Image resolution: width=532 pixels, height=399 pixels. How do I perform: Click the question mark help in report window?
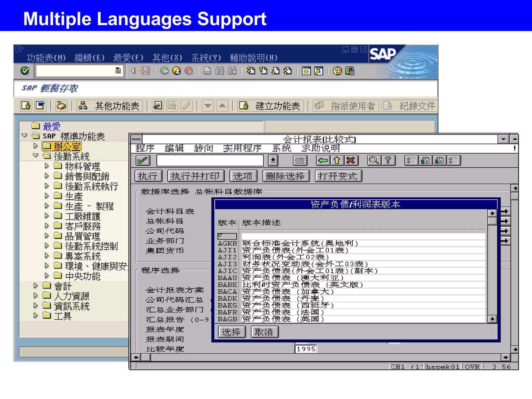point(388,160)
